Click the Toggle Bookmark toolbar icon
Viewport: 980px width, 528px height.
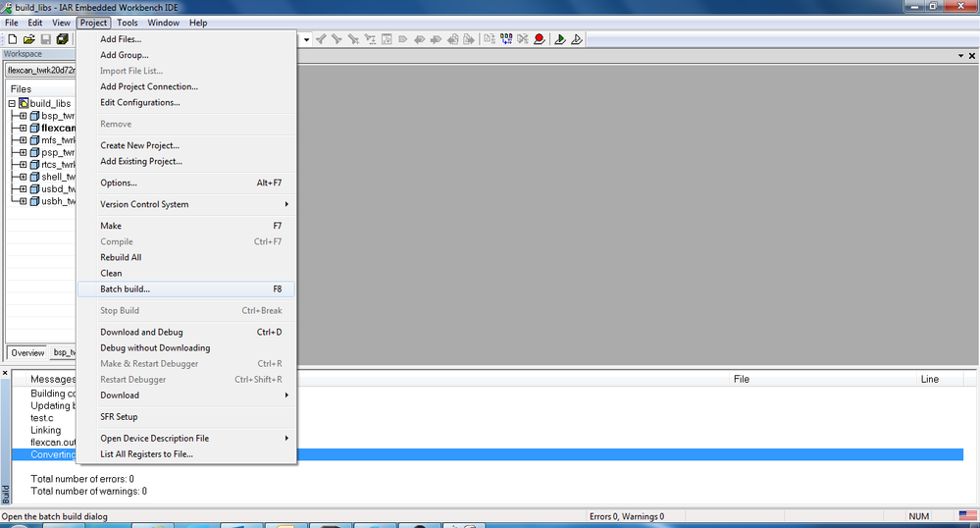[403, 39]
